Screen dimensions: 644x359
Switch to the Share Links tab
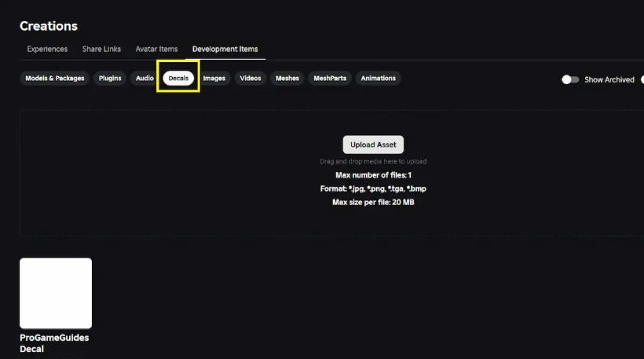coord(101,49)
